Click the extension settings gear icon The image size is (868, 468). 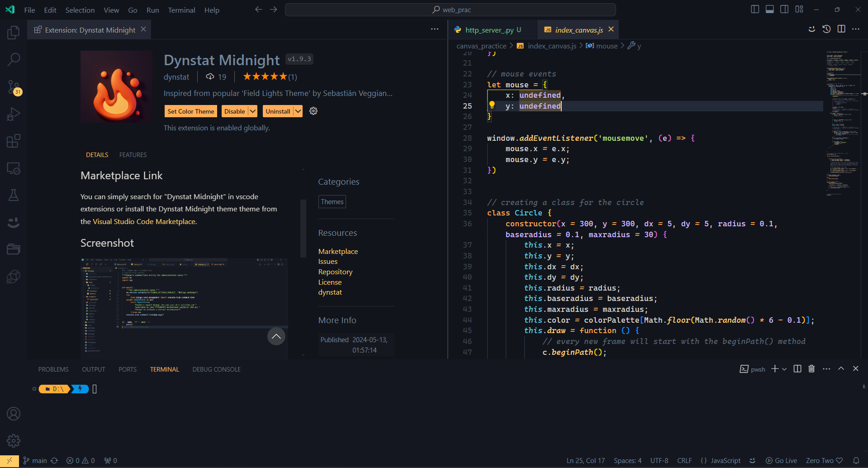point(313,111)
